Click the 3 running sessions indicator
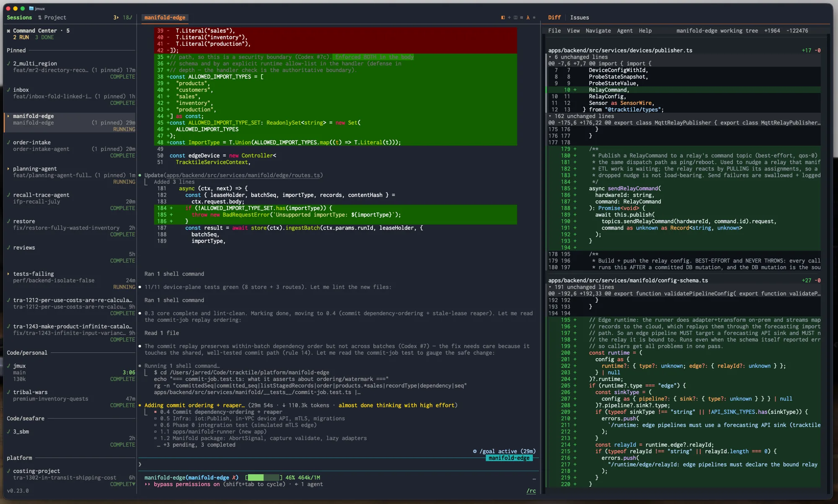The image size is (838, 504). 116,18
